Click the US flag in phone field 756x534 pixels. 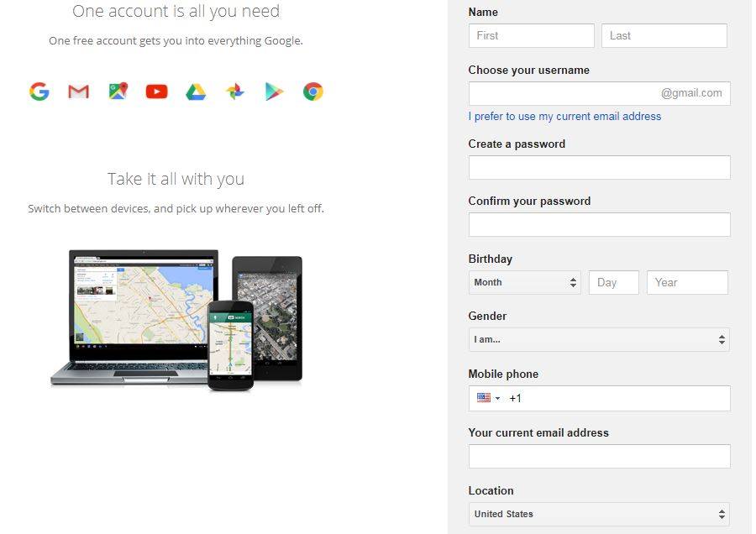(x=484, y=398)
